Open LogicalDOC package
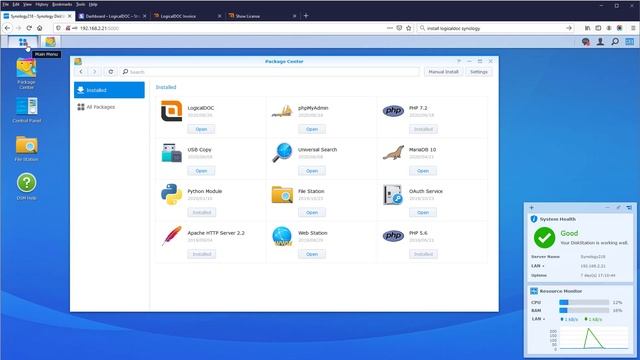The image size is (640, 360). click(x=201, y=129)
